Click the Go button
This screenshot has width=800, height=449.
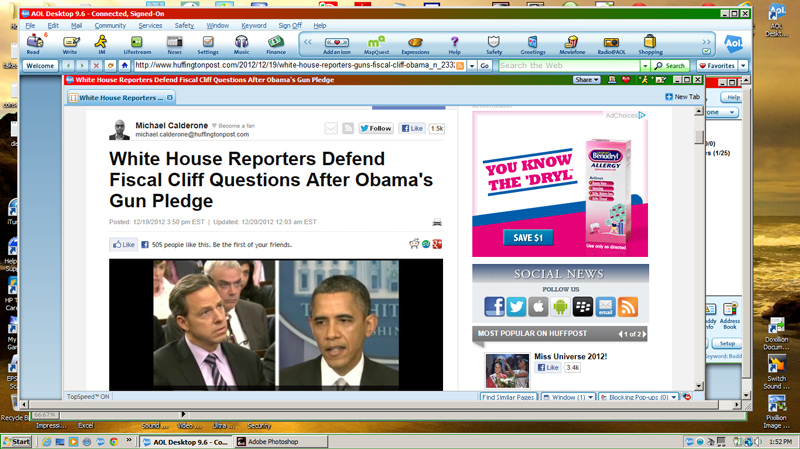pyautogui.click(x=485, y=66)
